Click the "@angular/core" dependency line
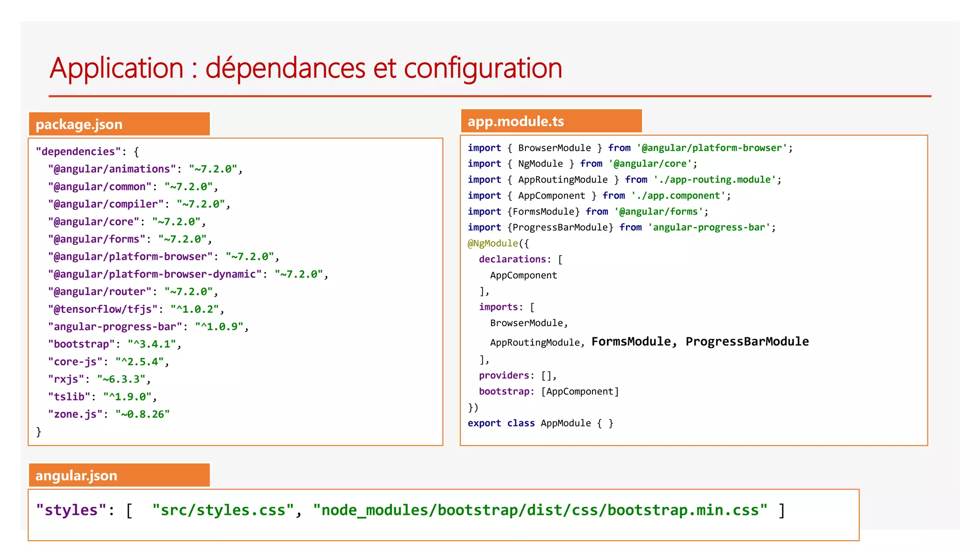 pos(127,222)
